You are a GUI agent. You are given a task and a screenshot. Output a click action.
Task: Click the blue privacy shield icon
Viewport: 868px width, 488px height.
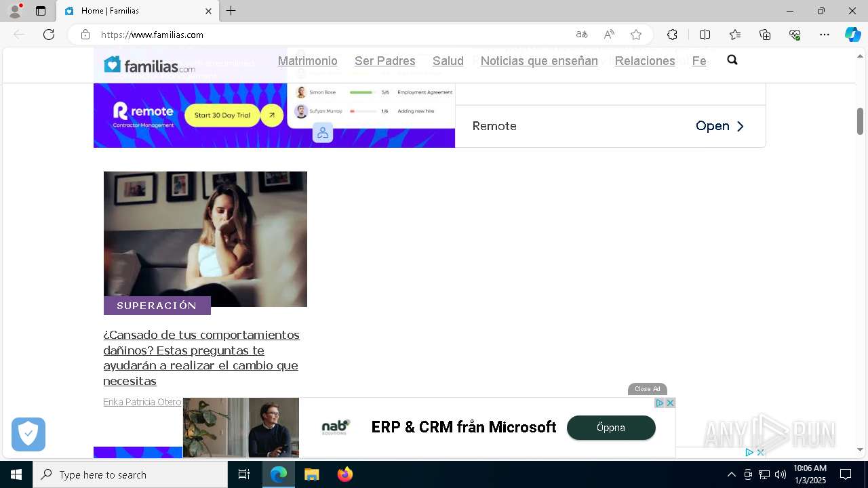point(28,434)
